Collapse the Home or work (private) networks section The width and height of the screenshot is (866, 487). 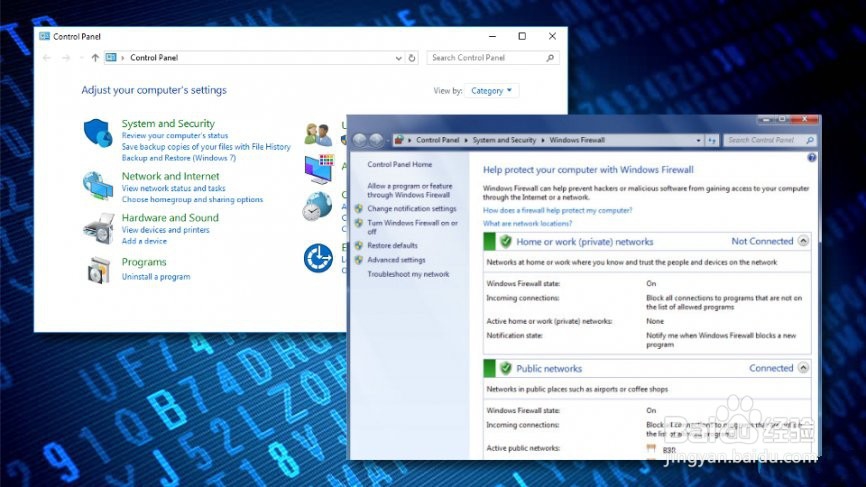pos(803,241)
